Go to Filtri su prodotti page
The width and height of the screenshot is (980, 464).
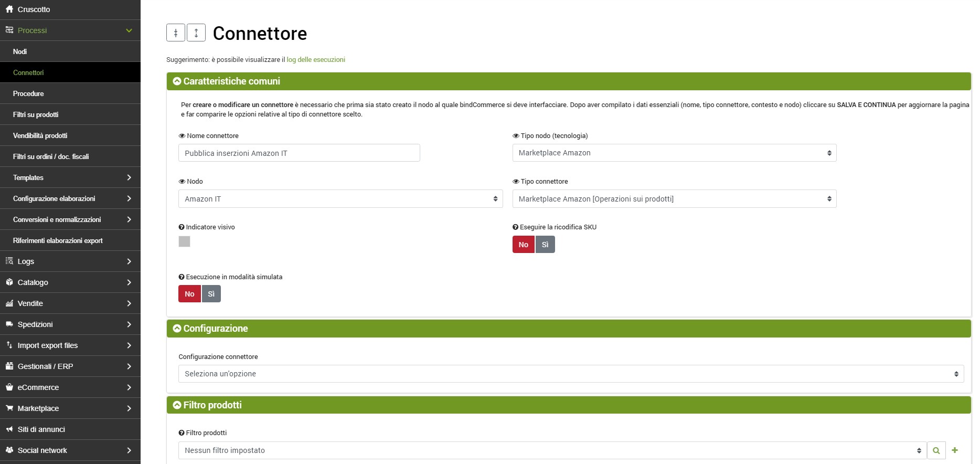point(36,114)
